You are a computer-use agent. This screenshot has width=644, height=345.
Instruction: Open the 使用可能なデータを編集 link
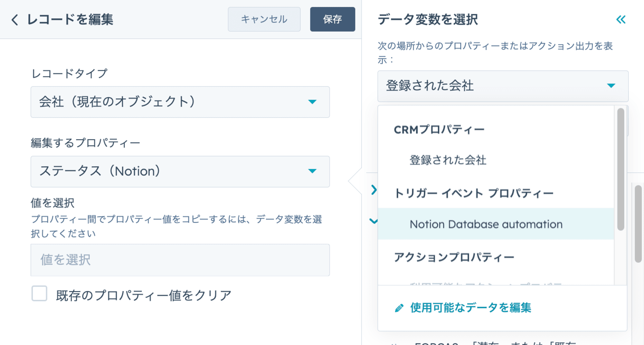coord(470,308)
